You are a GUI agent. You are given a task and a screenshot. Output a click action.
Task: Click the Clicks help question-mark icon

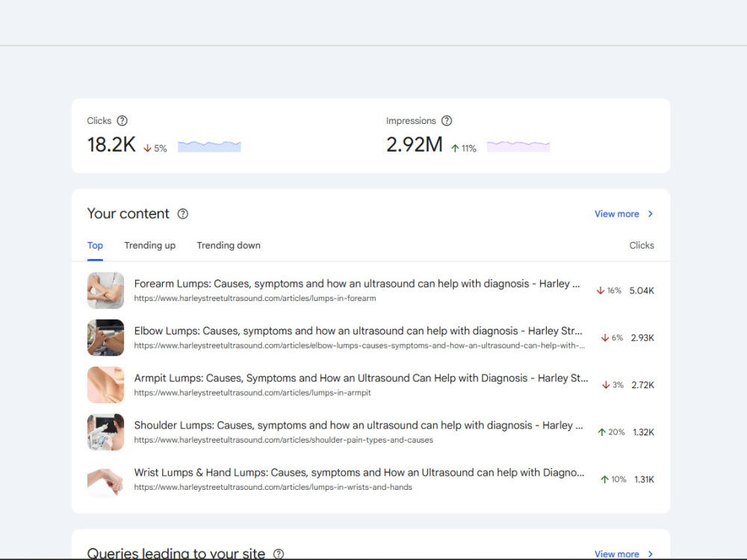122,120
